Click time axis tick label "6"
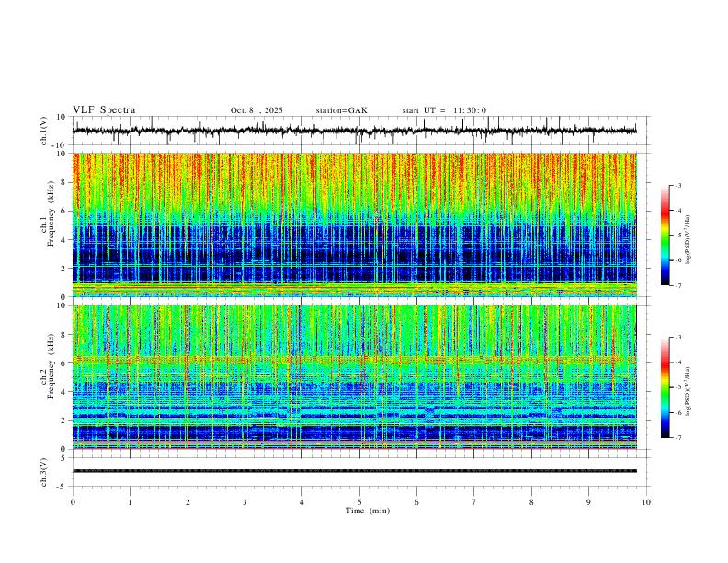Image resolution: width=728 pixels, height=563 pixels. (417, 502)
